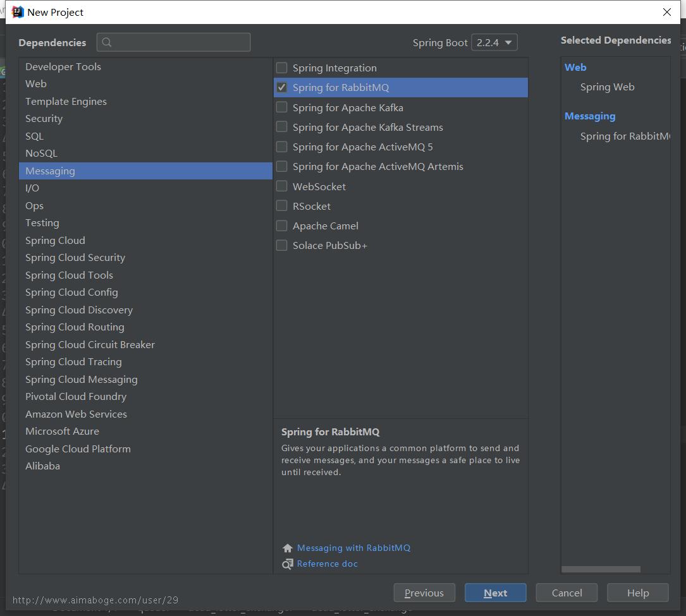
Task: Open the I/O category
Action: (x=145, y=188)
